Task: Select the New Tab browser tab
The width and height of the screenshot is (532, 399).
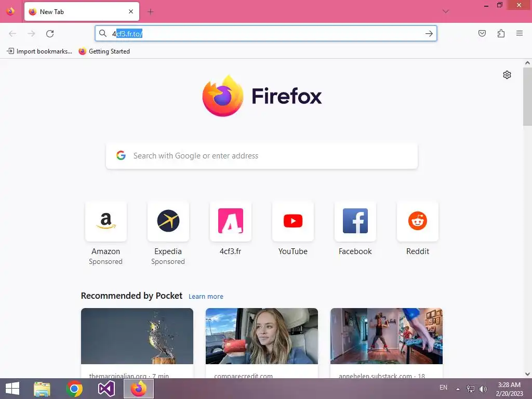Action: (82, 11)
